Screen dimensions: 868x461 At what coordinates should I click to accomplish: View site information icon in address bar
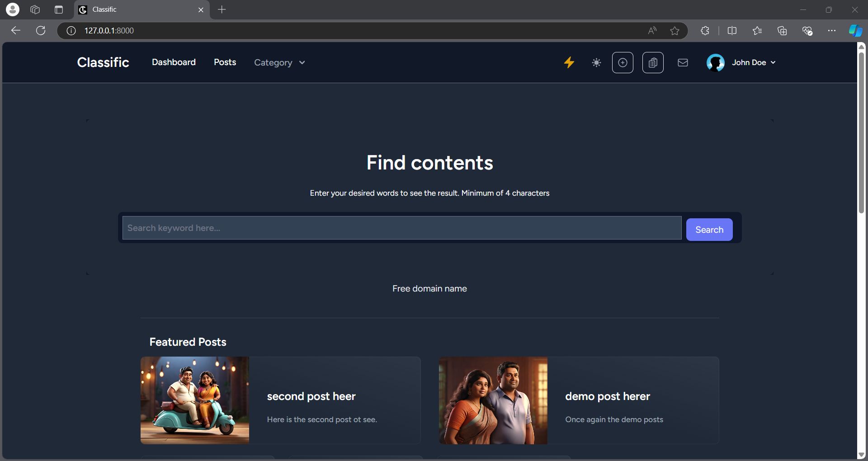point(71,31)
